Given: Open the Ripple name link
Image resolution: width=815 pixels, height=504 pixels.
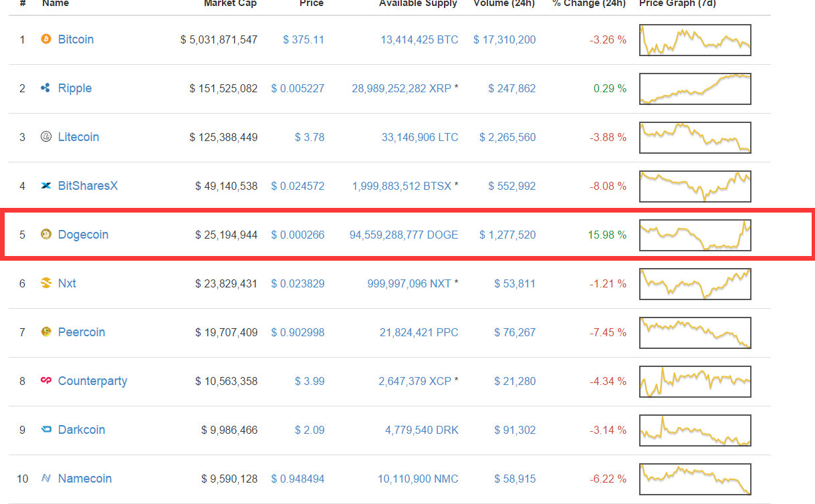Looking at the screenshot, I should pos(75,88).
